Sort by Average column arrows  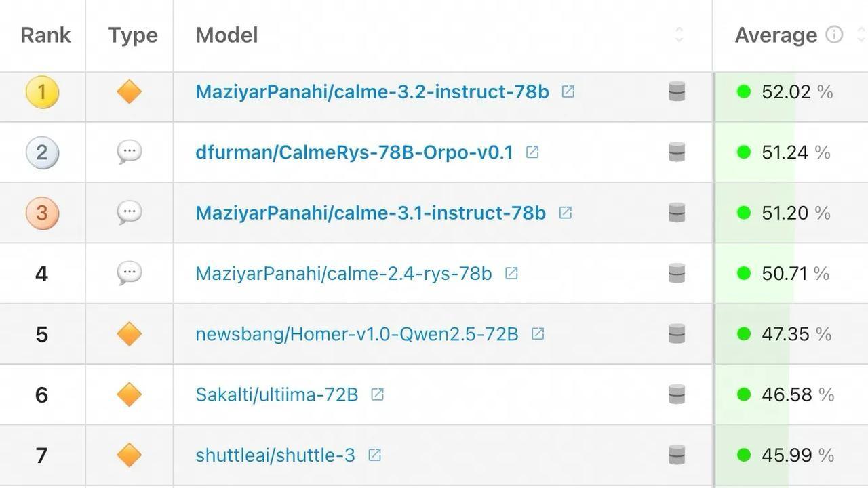(x=861, y=35)
